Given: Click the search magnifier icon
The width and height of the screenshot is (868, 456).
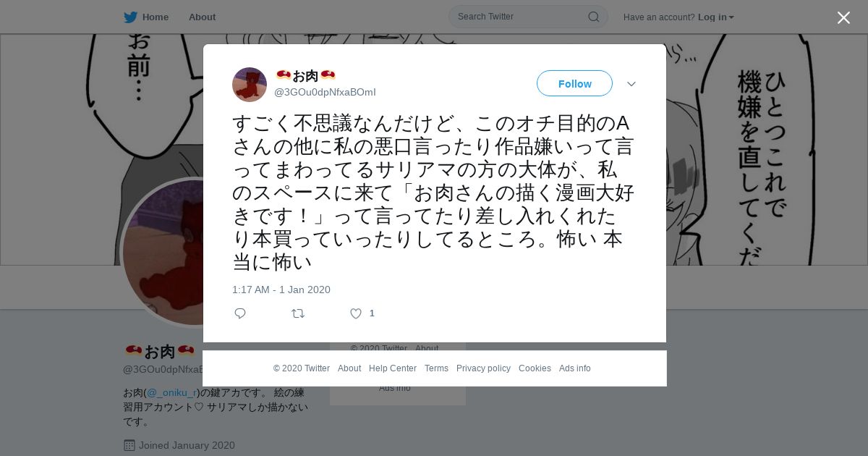Looking at the screenshot, I should point(593,17).
